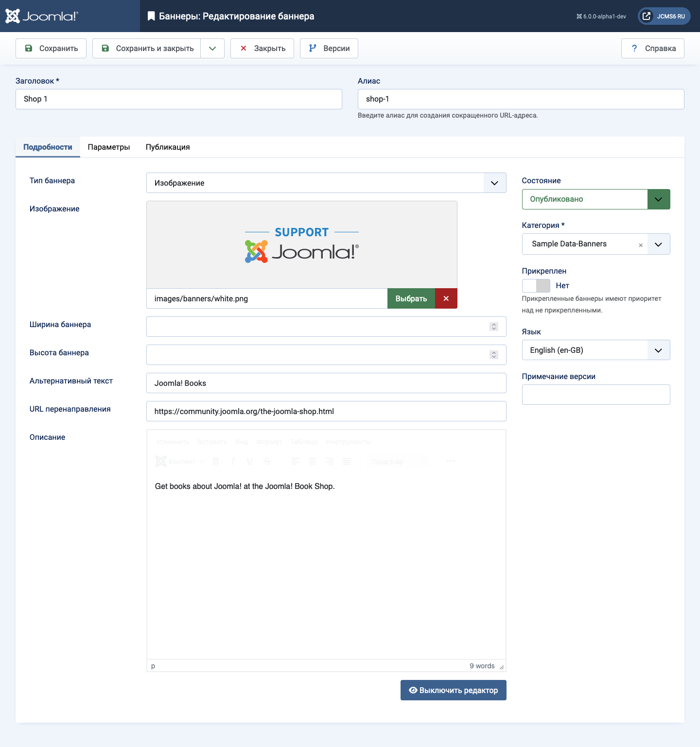Align text right in editor

(330, 461)
